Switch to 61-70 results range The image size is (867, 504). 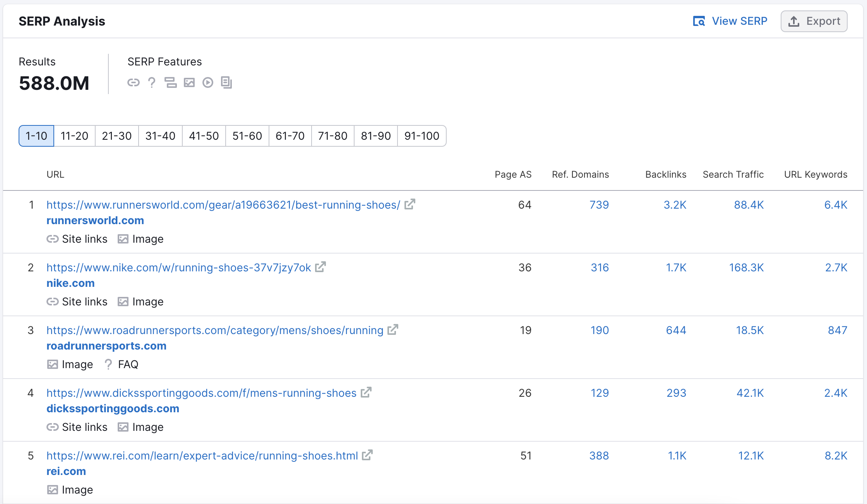[x=290, y=136]
